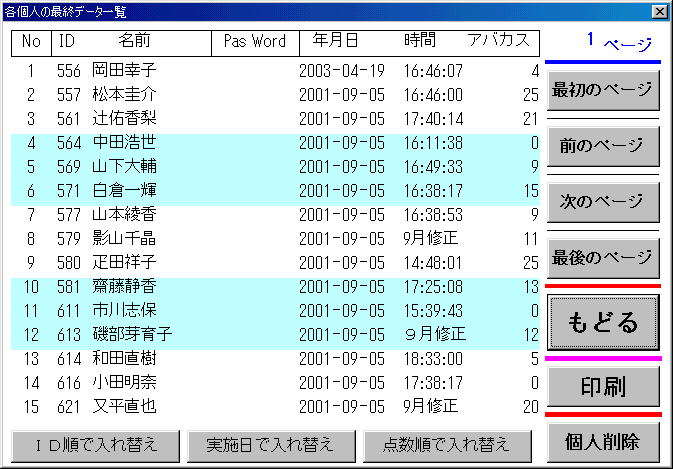Select the name 山下大輔
Screen dimensions: 673x469
[x=124, y=167]
